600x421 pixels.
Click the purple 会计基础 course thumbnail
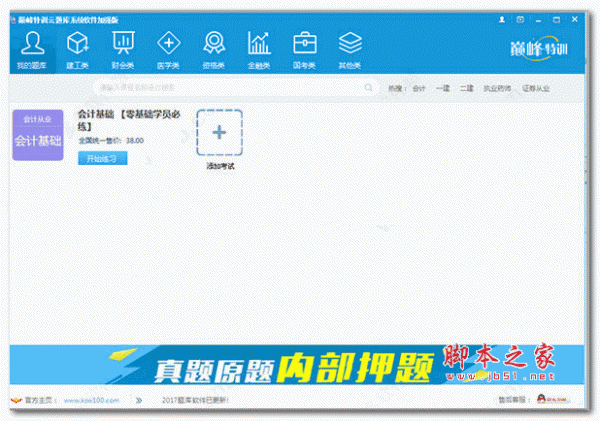point(38,135)
